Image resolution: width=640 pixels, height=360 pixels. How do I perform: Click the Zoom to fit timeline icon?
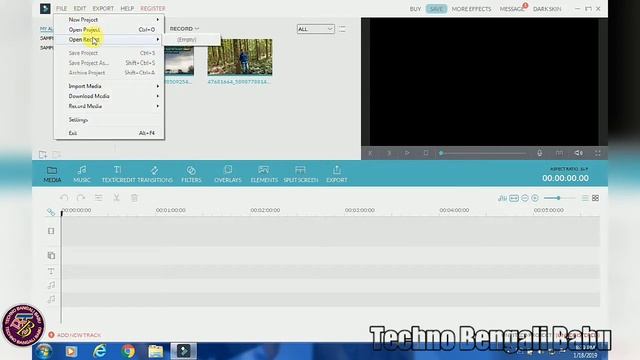(x=514, y=198)
